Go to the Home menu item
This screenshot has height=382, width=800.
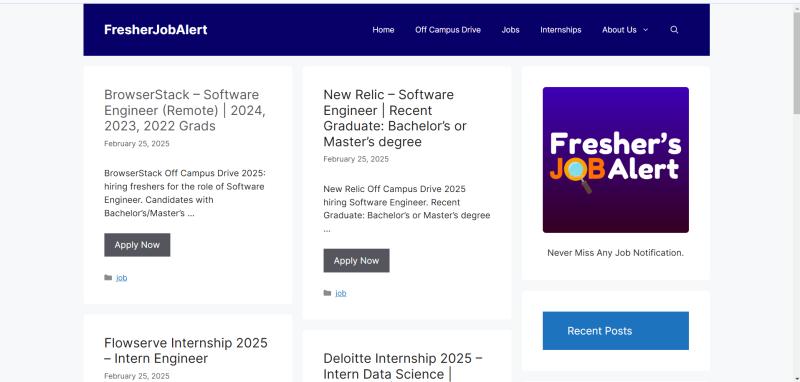383,30
